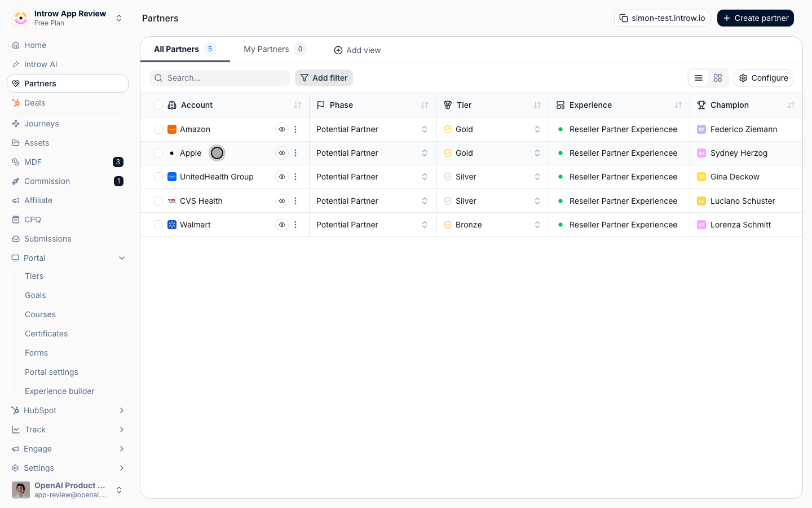The height and width of the screenshot is (508, 812).
Task: Go to Deals in the sidebar
Action: coord(68,103)
